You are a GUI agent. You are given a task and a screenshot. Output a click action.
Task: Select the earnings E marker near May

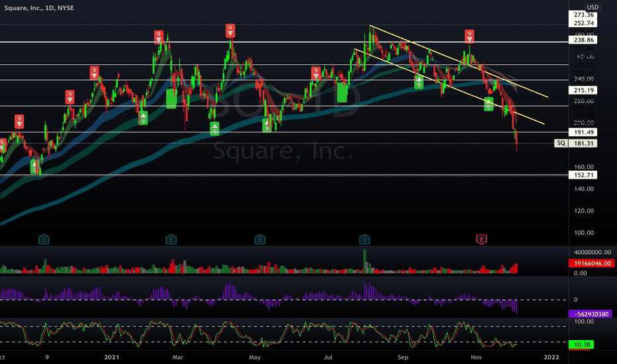260,239
